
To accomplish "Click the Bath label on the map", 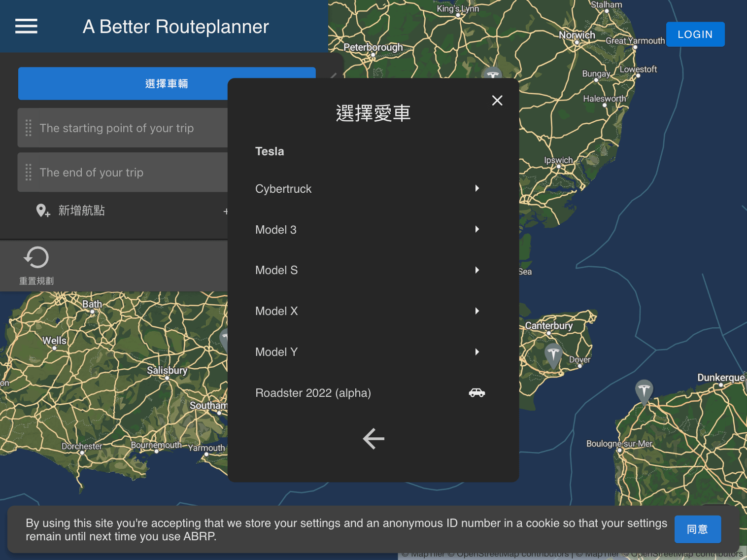I will click(x=92, y=304).
